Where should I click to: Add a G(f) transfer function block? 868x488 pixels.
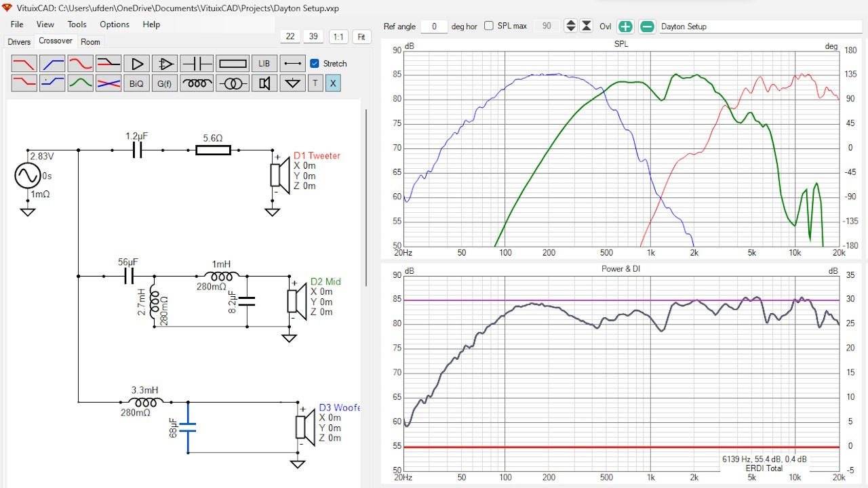click(165, 83)
